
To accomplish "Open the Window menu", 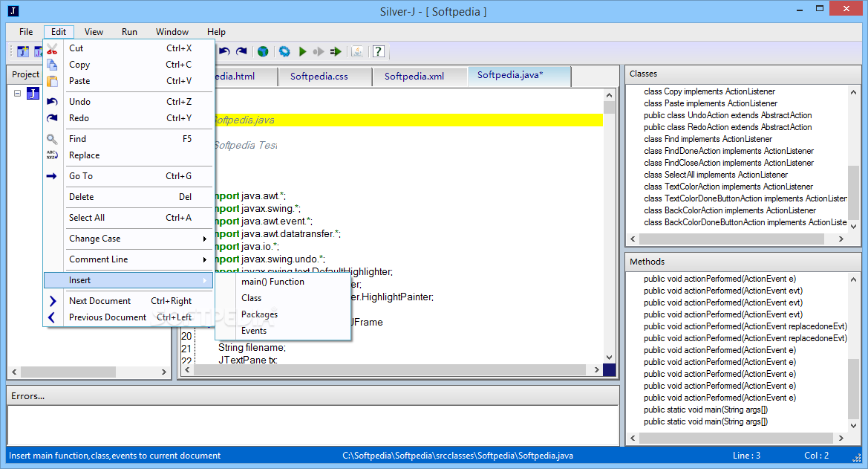I will pos(172,32).
